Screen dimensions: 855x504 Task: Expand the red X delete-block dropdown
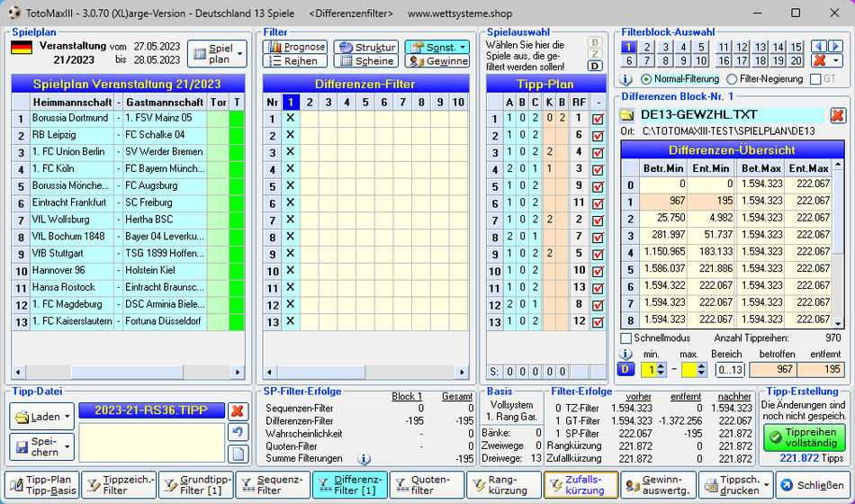(835, 60)
